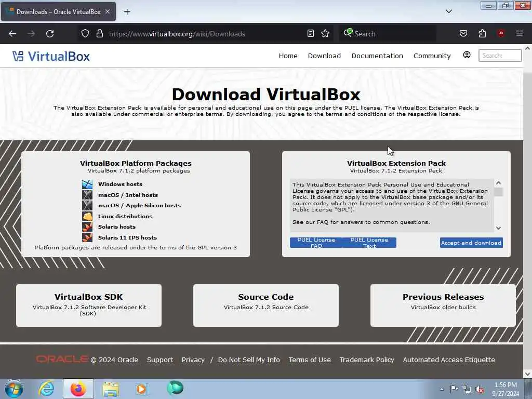Open the Documentation menu item
Screen dimensions: 532x399
tap(377, 56)
